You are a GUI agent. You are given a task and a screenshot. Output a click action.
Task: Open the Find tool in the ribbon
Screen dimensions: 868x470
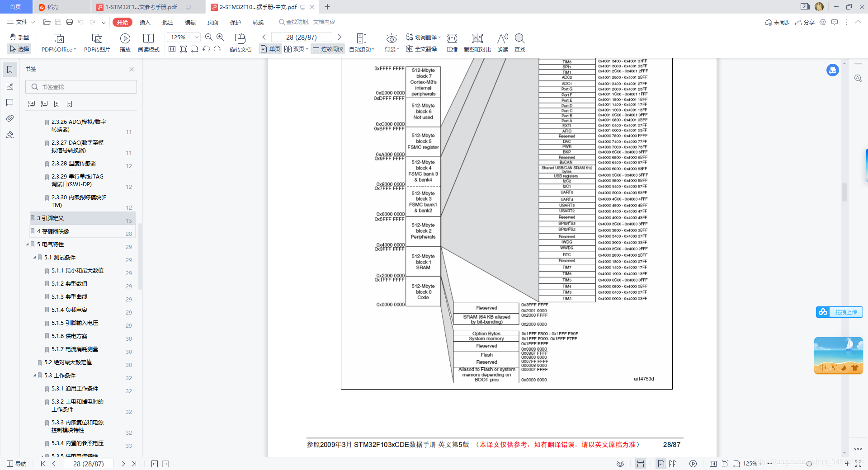click(520, 43)
